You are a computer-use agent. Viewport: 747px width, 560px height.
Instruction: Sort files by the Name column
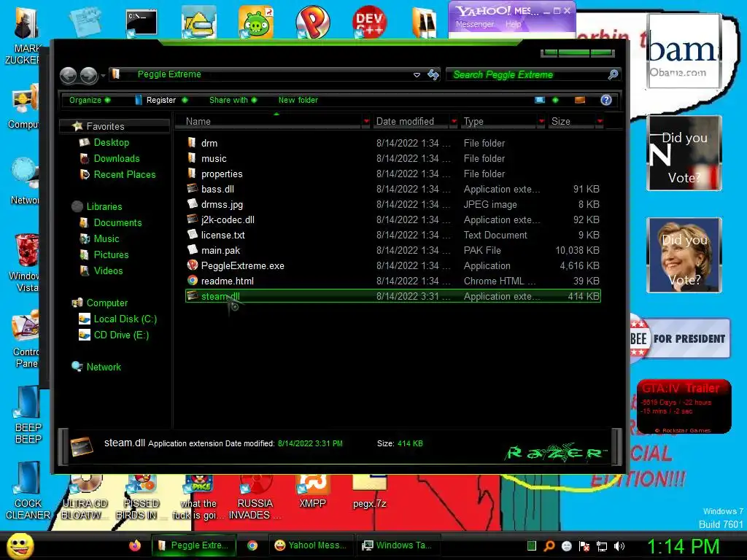click(198, 122)
